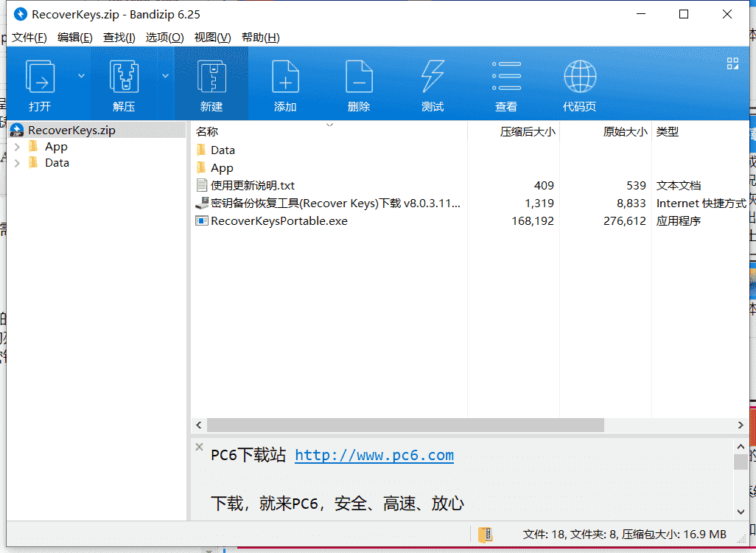Click the 解压 (Extract) toolbar icon
Viewport: 756px width, 553px height.
pyautogui.click(x=124, y=77)
